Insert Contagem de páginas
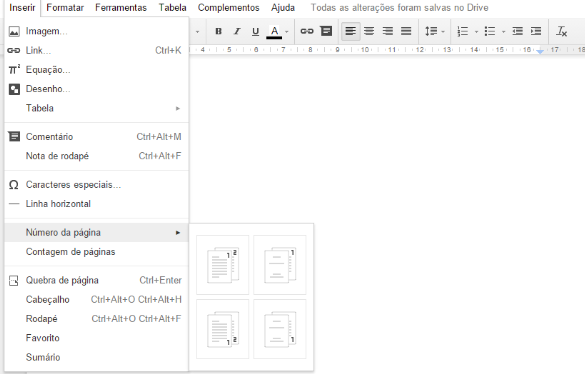 [97, 252]
